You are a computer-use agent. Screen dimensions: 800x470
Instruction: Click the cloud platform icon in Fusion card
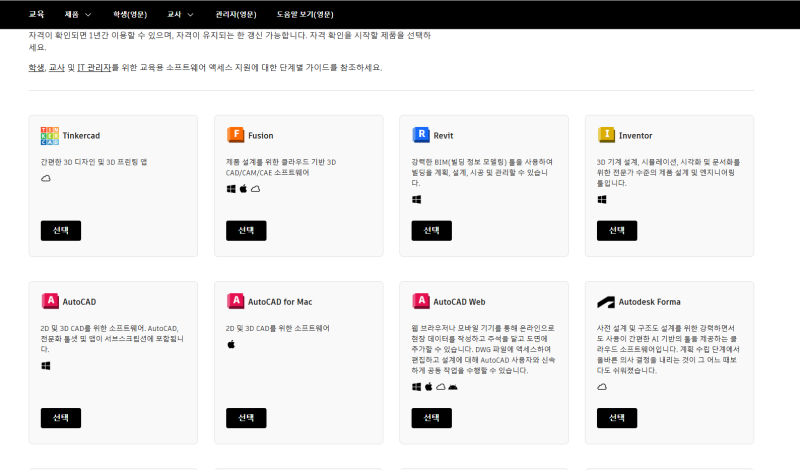pyautogui.click(x=256, y=189)
